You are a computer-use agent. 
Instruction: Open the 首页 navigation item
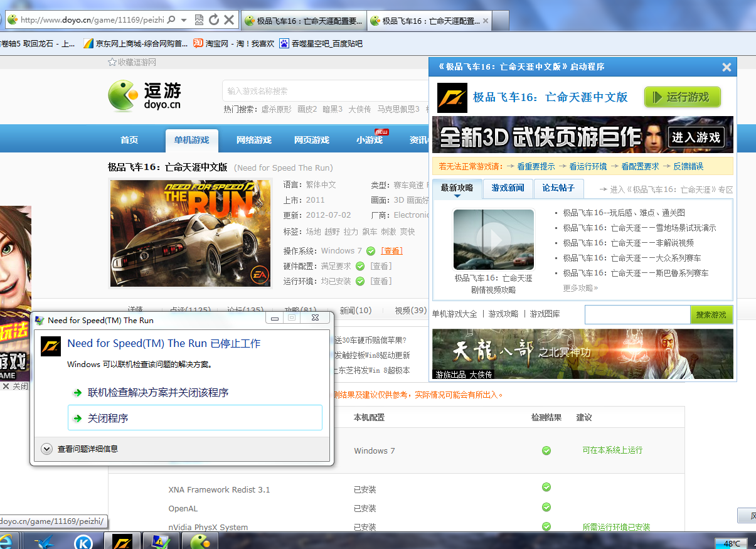point(129,140)
